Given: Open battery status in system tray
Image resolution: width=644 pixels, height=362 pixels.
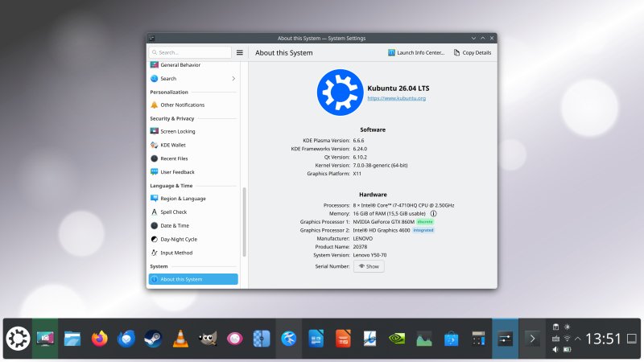Looking at the screenshot, I should pyautogui.click(x=568, y=350).
